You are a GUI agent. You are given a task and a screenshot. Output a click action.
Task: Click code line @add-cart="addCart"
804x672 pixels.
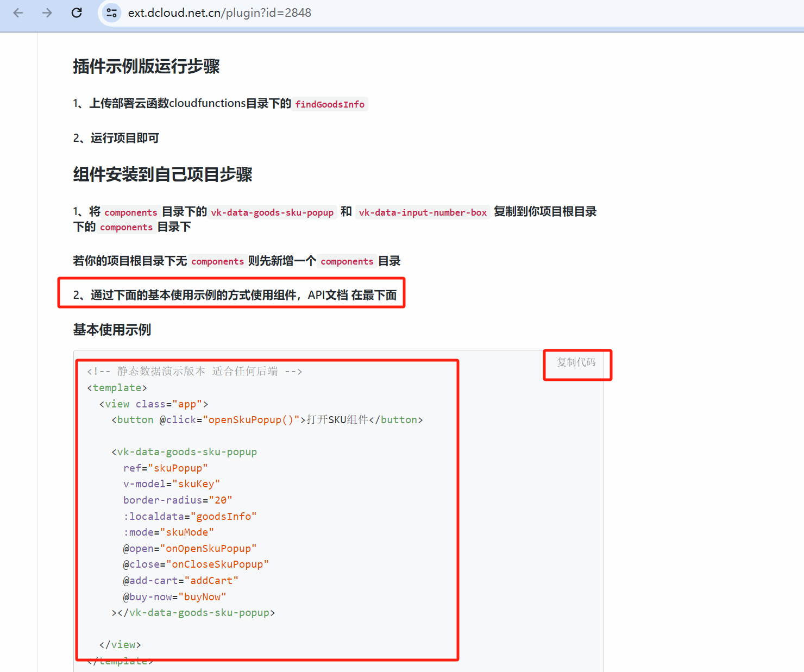coord(181,580)
